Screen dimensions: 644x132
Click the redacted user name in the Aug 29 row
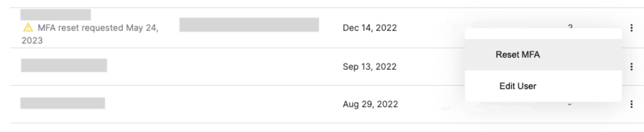coord(63,103)
